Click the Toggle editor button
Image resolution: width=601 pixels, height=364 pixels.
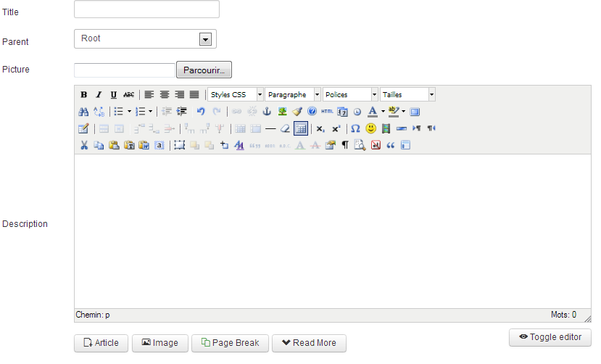pos(550,337)
